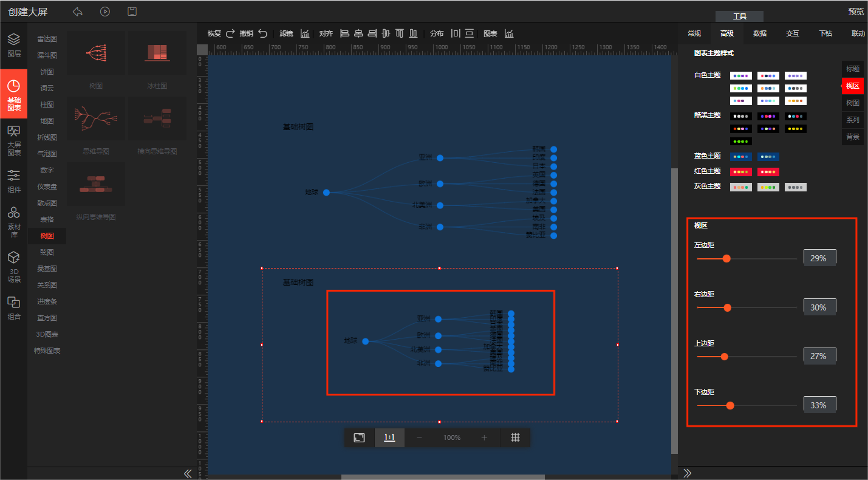Jump to 系列 section anchor
868x480 pixels.
[x=853, y=120]
